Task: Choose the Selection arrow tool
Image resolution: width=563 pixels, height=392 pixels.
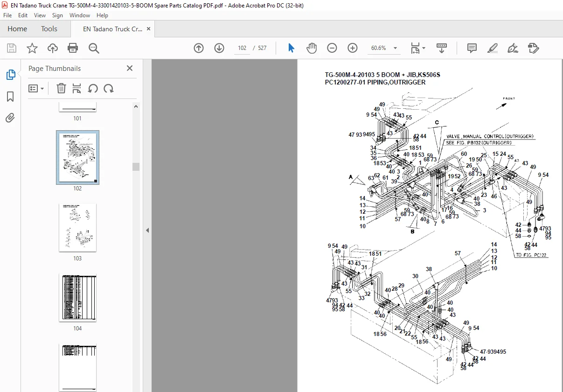Action: coord(291,48)
